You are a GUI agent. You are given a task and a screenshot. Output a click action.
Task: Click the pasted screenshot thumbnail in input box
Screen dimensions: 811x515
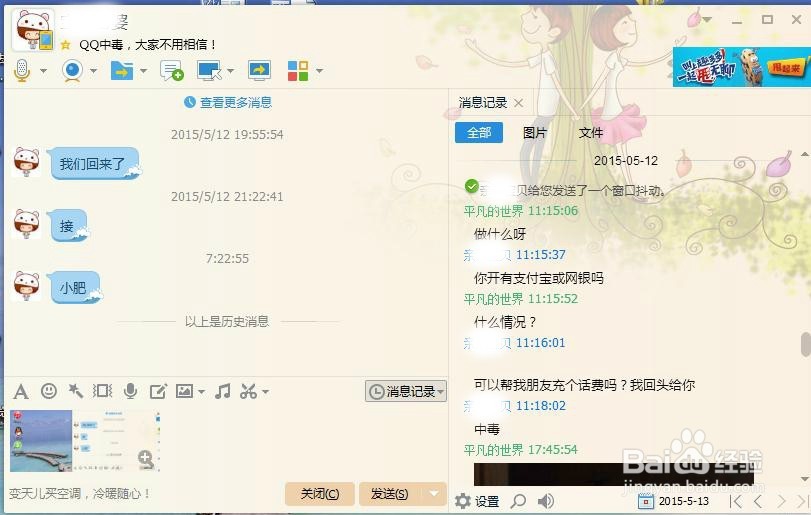pos(85,441)
